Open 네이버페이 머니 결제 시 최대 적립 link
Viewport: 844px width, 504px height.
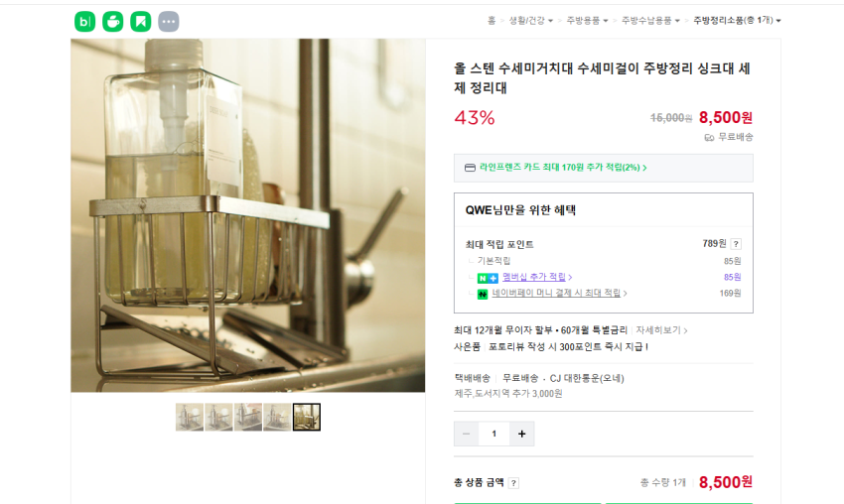point(559,293)
